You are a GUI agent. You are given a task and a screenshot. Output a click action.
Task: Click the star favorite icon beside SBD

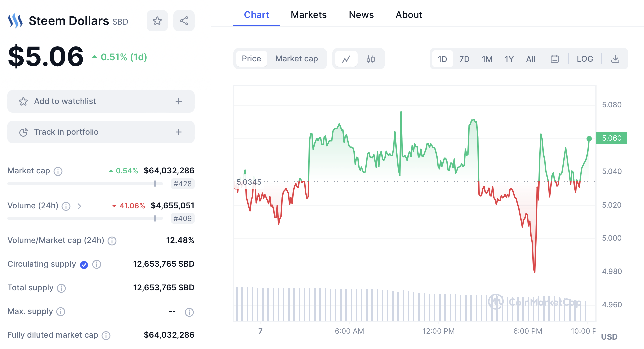tap(157, 21)
